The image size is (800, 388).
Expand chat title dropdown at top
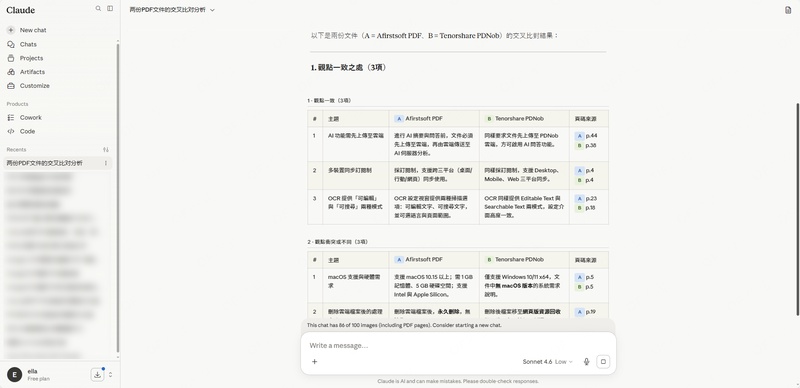point(212,10)
